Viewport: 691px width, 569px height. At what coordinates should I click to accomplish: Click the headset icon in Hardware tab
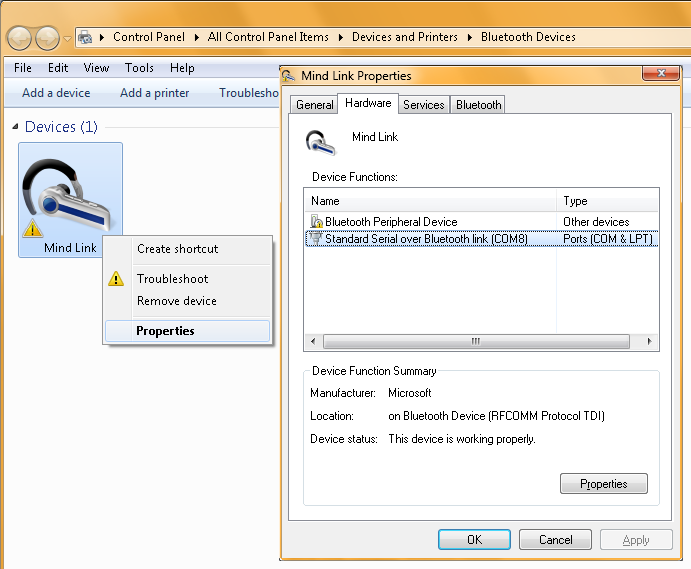pos(321,142)
